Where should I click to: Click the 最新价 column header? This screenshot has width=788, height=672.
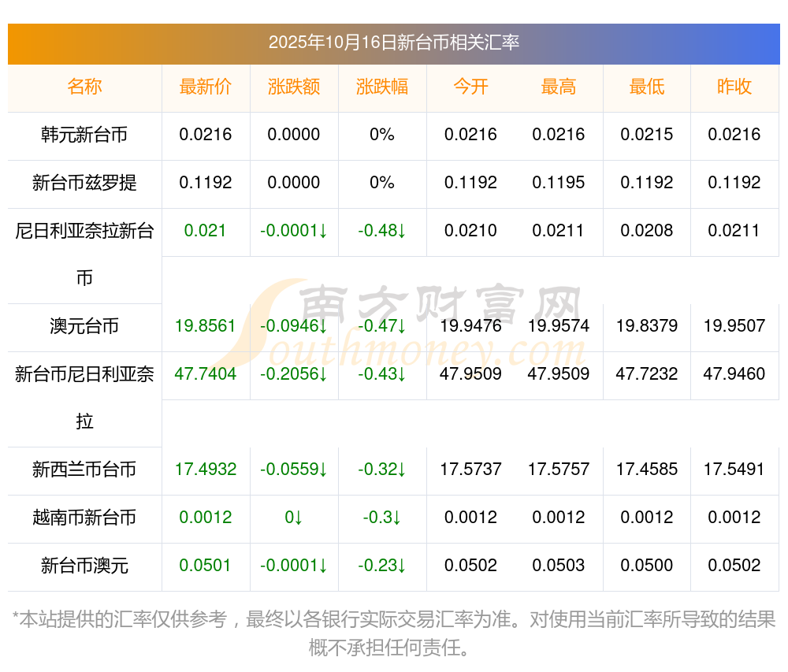point(205,87)
